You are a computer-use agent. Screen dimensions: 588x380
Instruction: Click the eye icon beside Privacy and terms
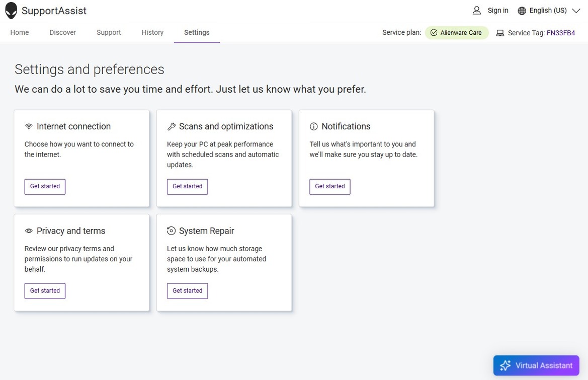[29, 231]
